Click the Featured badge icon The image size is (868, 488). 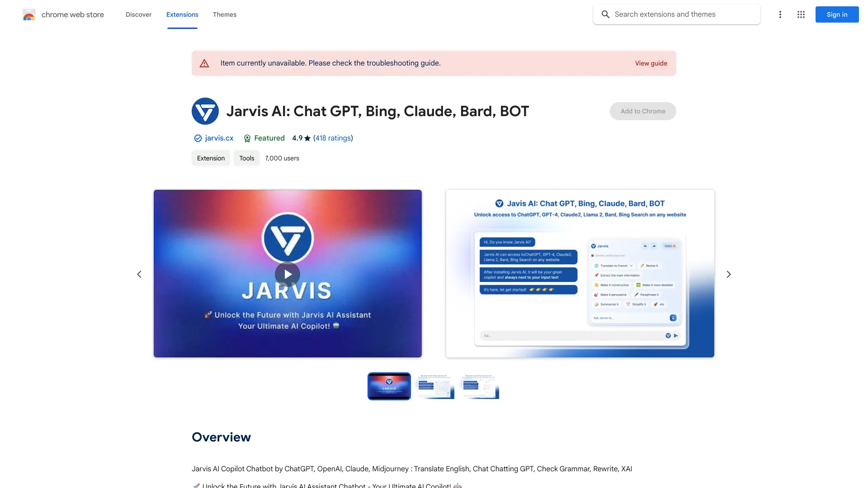(247, 138)
